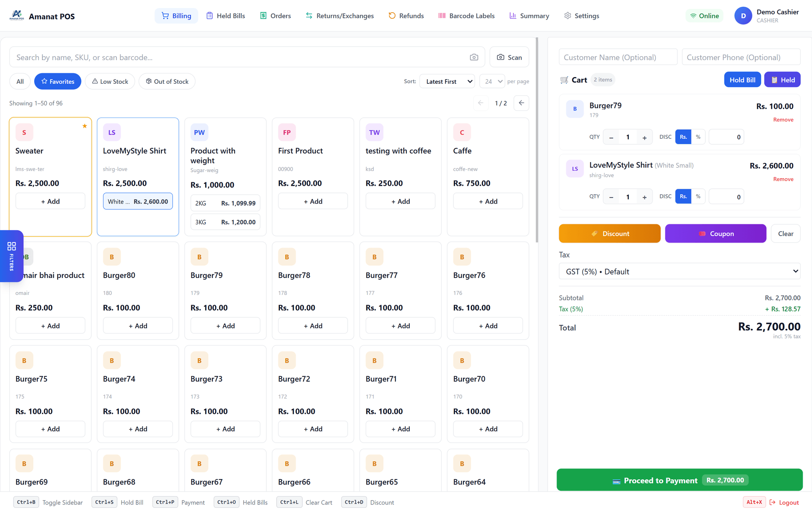The height and width of the screenshot is (512, 812).
Task: Select Rs. discount type for Burger79
Action: tap(683, 137)
